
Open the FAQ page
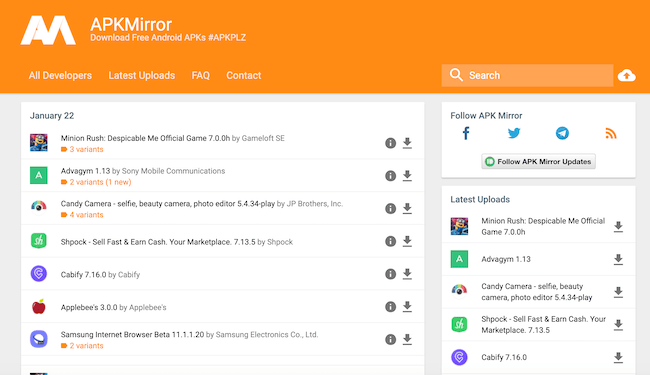point(201,75)
